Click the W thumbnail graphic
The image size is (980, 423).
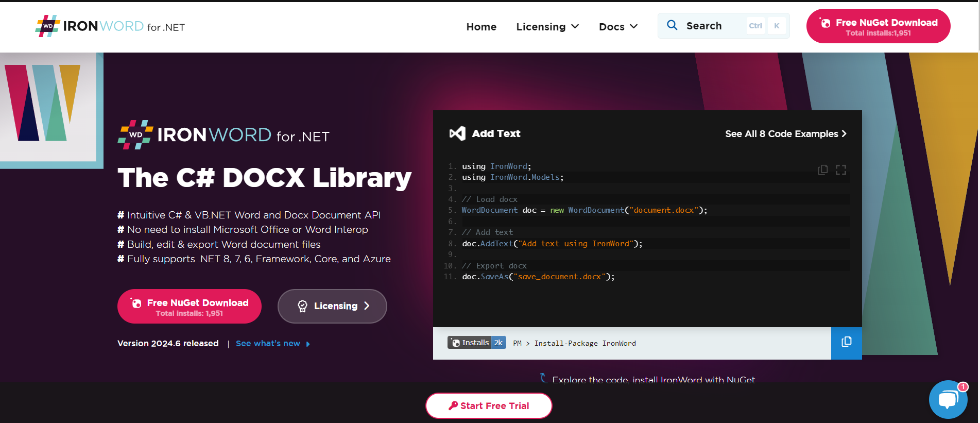point(51,110)
